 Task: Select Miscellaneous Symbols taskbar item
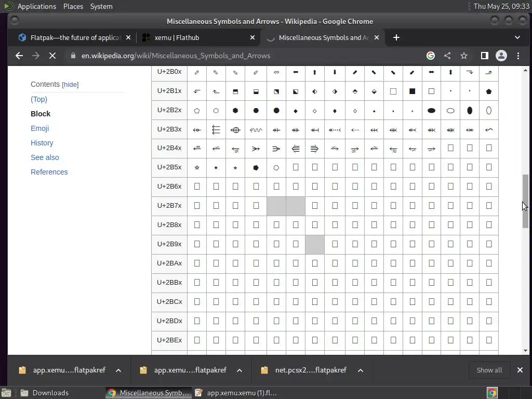(x=149, y=393)
